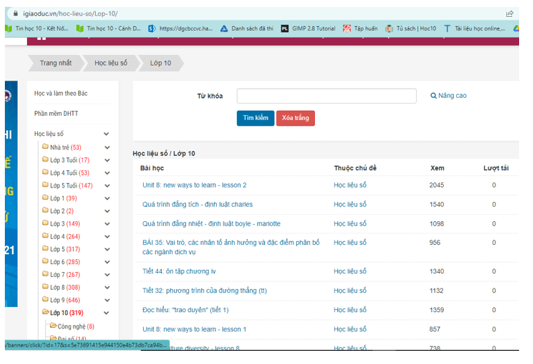Click the Lớp 10 folder icon
This screenshot has height=364, width=533.
click(45, 312)
